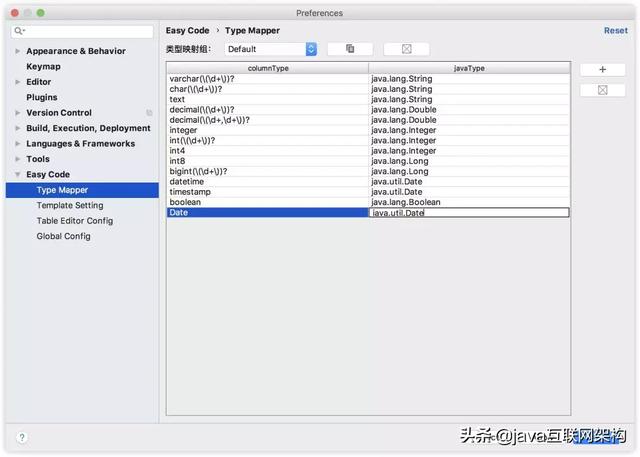Viewport: 640px width, 457px height.
Task: Click the settings search field
Action: [x=82, y=31]
